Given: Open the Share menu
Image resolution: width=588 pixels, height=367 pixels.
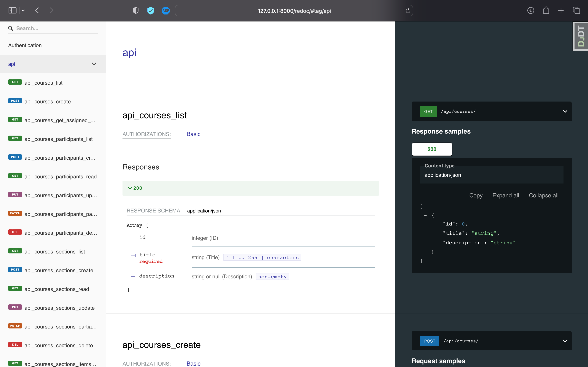Looking at the screenshot, I should click(546, 10).
